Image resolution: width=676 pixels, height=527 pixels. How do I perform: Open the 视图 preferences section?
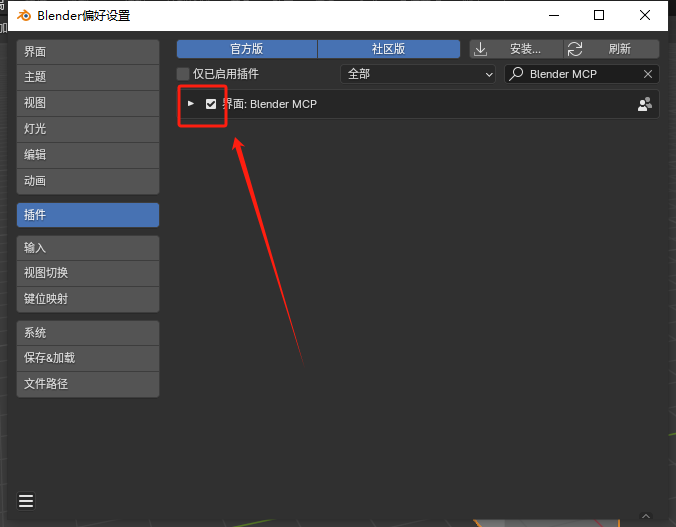point(88,103)
